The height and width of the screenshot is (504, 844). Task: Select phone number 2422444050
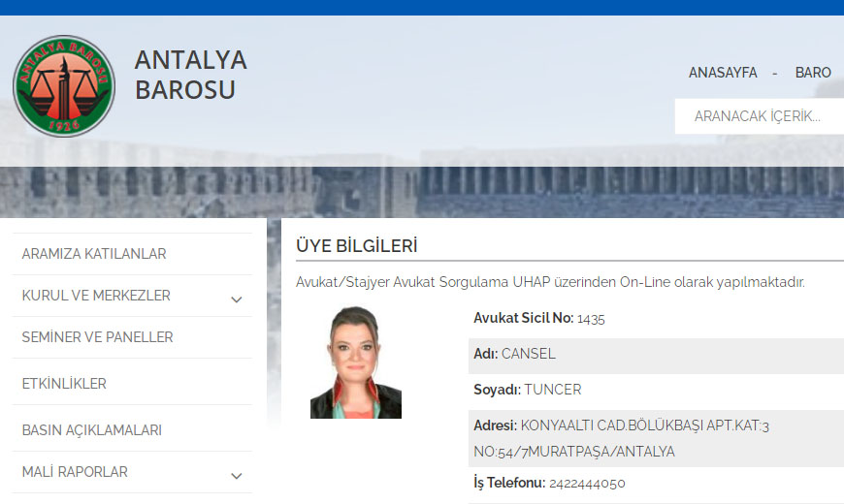587,484
